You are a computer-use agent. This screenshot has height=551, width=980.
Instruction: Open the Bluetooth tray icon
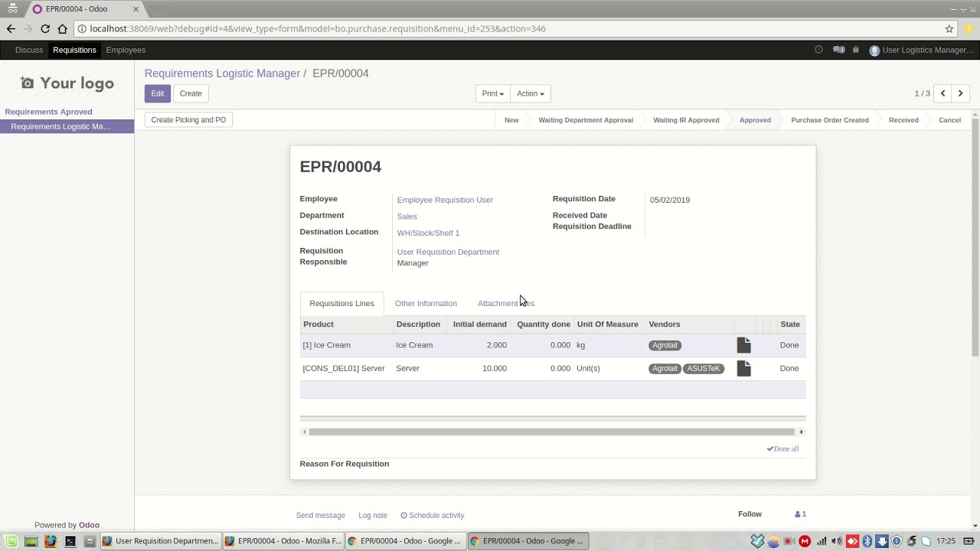(x=867, y=541)
